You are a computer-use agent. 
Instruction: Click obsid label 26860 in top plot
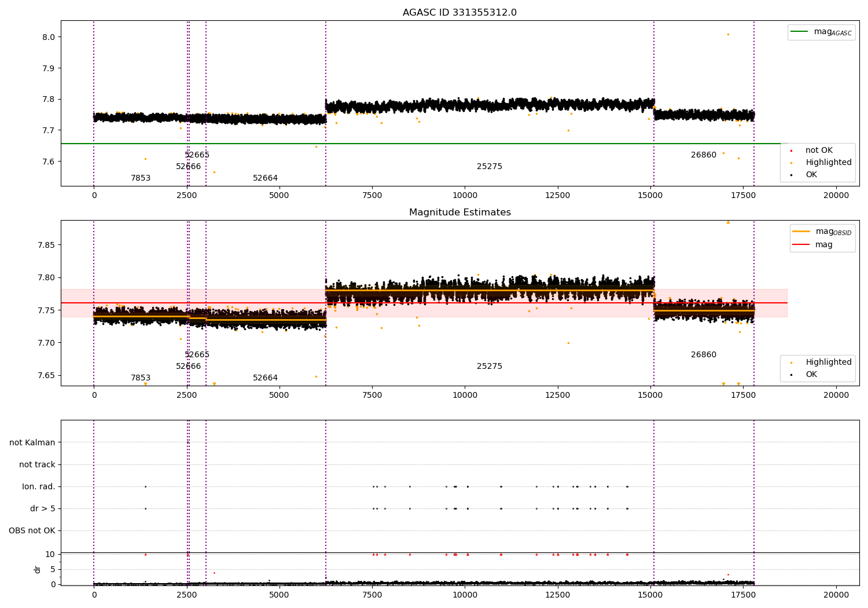pyautogui.click(x=704, y=155)
